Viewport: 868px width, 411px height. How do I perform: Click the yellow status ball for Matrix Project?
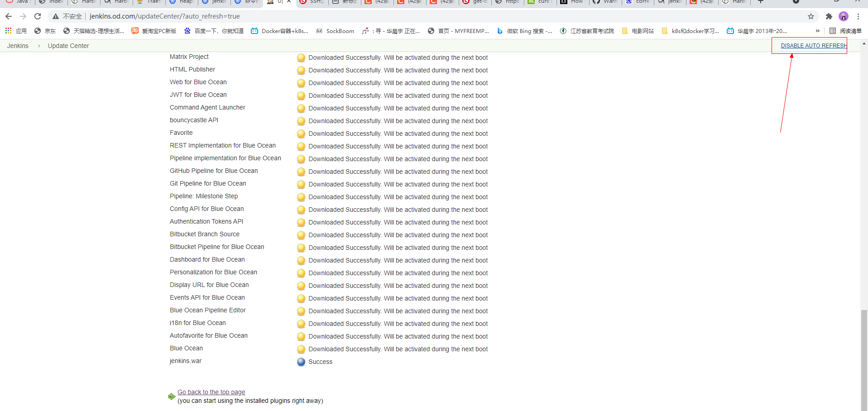tap(301, 58)
